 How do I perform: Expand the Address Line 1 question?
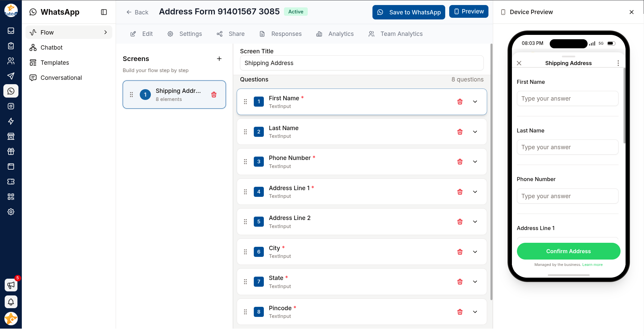pyautogui.click(x=475, y=192)
